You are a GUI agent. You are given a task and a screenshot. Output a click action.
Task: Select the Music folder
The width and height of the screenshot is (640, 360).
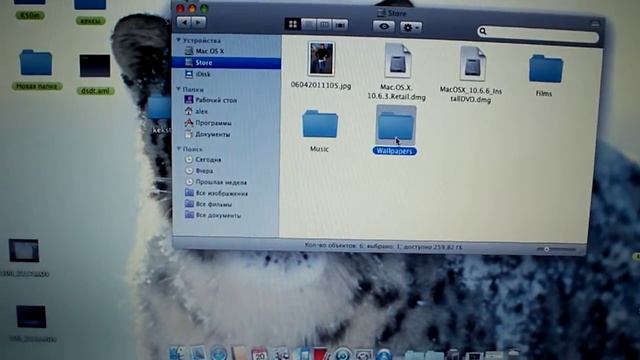[x=320, y=124]
